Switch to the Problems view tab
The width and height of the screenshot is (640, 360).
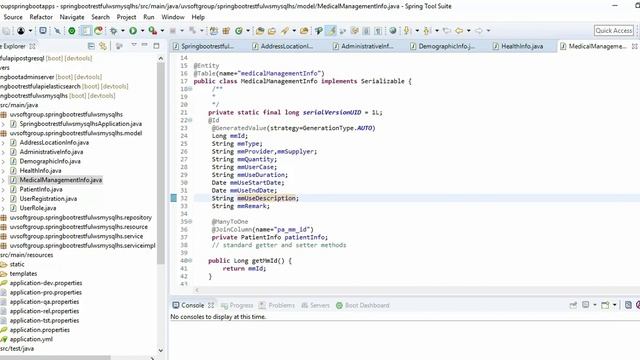(277, 305)
